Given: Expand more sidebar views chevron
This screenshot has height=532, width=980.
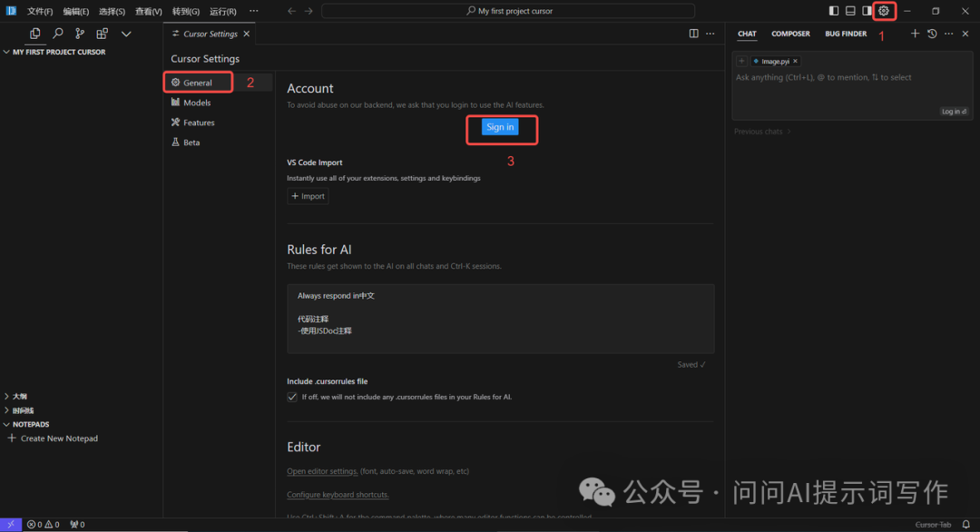Looking at the screenshot, I should click(x=126, y=34).
